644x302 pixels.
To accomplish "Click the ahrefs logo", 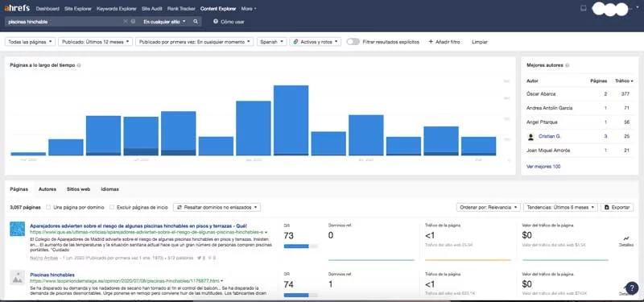I will (17, 8).
